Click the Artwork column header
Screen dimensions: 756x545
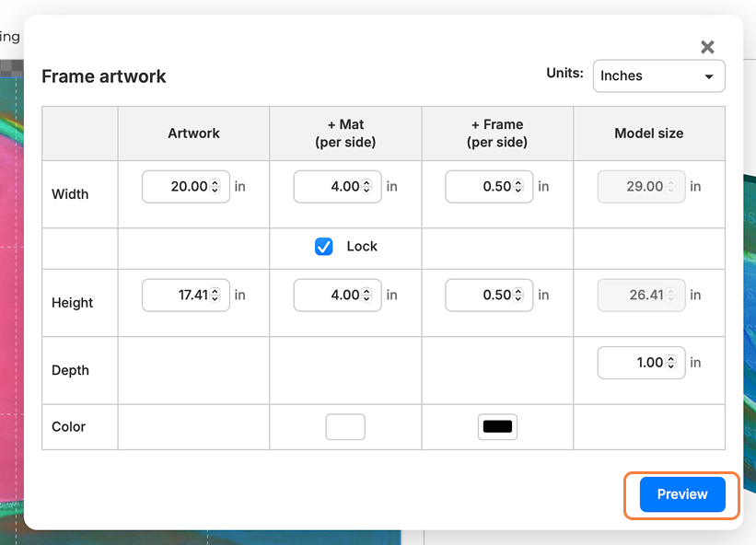pyautogui.click(x=193, y=133)
